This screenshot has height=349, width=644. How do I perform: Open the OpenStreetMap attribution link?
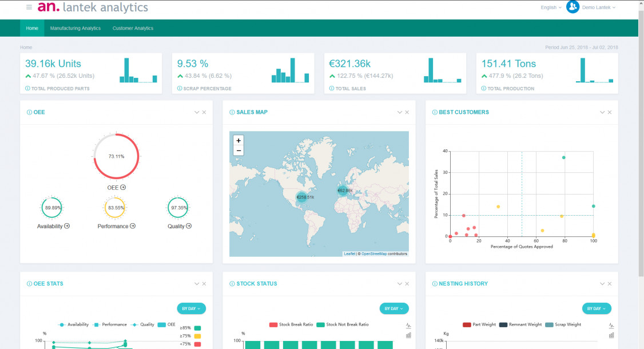[x=374, y=253]
